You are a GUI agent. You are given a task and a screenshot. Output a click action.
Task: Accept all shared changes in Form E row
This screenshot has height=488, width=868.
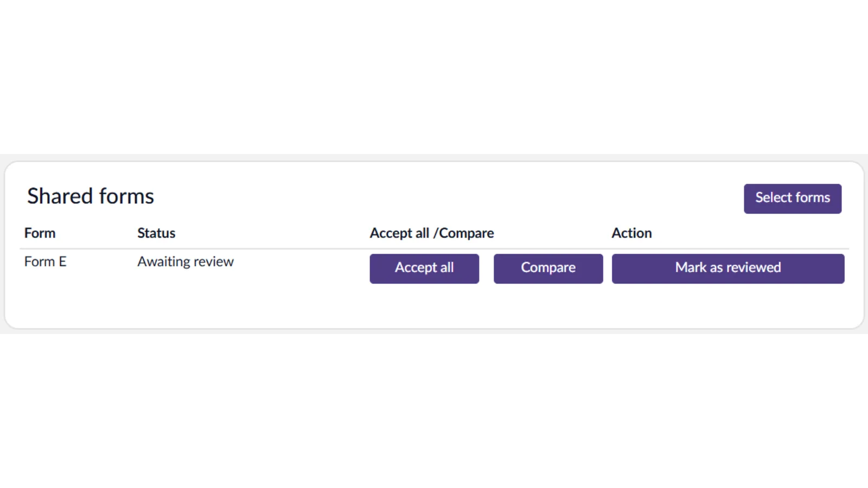424,268
